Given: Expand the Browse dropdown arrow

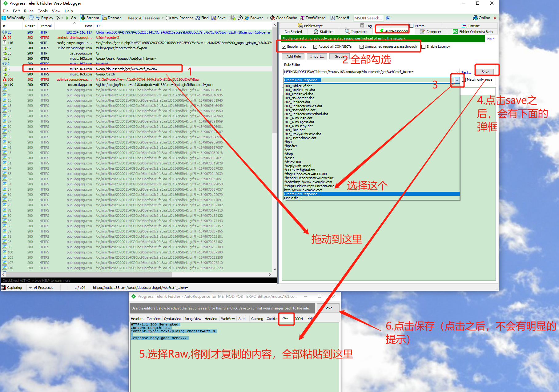Looking at the screenshot, I should 267,18.
